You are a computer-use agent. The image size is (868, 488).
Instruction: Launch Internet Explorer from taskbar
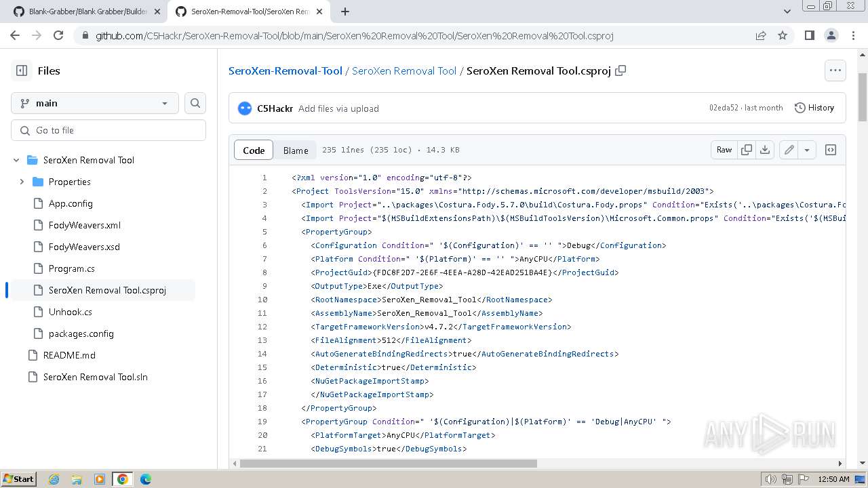point(54,479)
